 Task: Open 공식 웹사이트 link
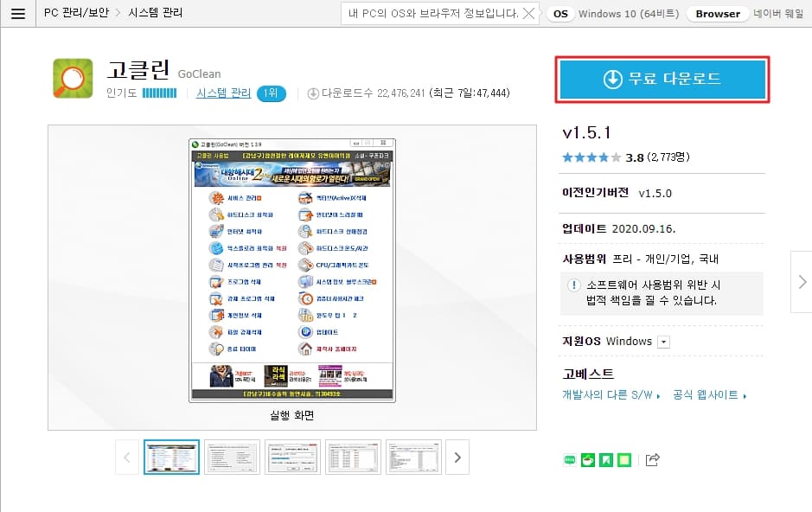[x=709, y=395]
